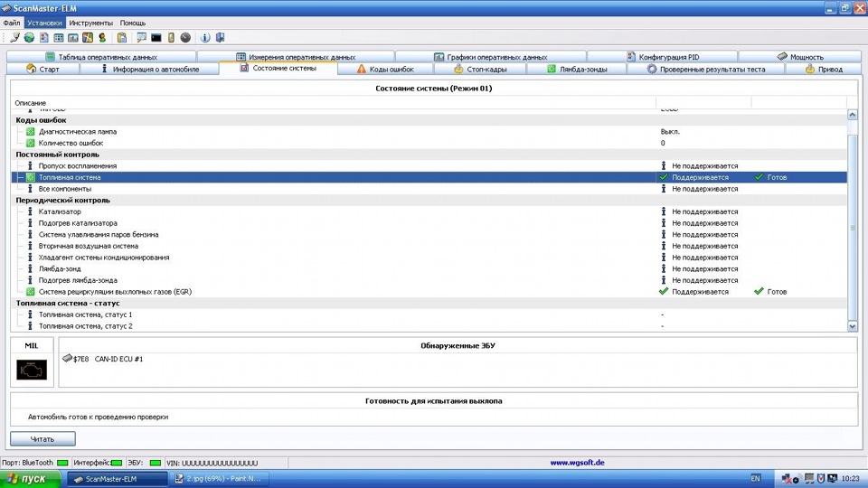868x488 pixels.
Task: Click the Описание column header
Action: tap(334, 103)
